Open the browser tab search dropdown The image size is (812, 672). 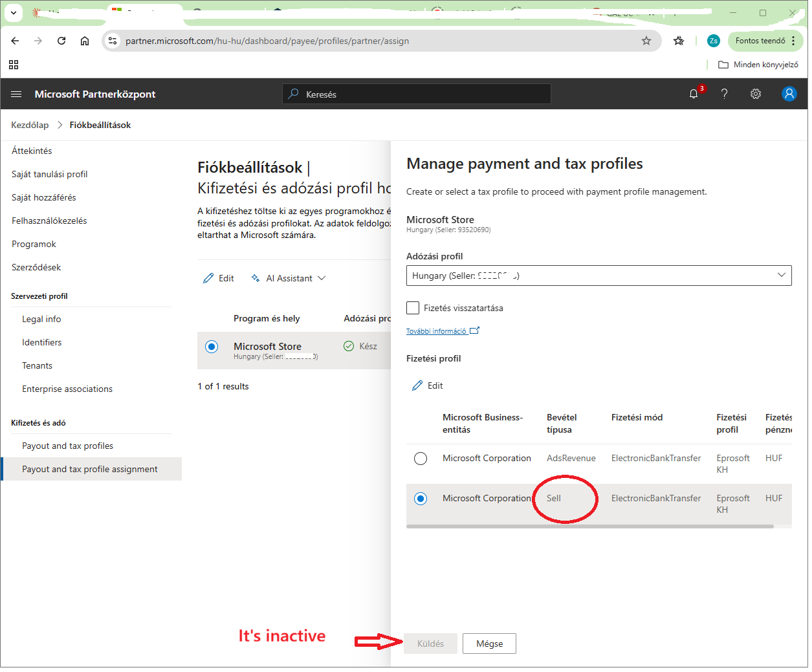(x=14, y=12)
